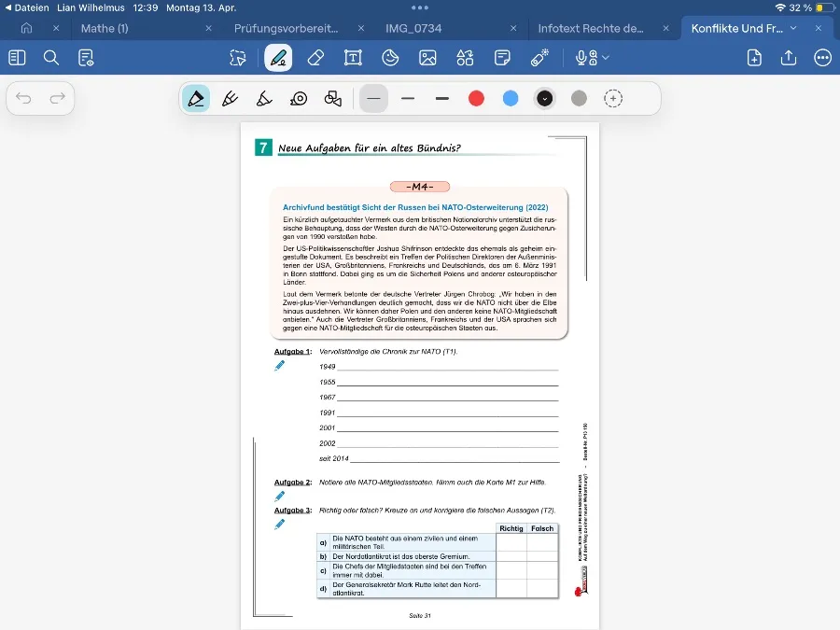Toggle the pen annotation mode
The width and height of the screenshot is (840, 630).
coord(278,57)
